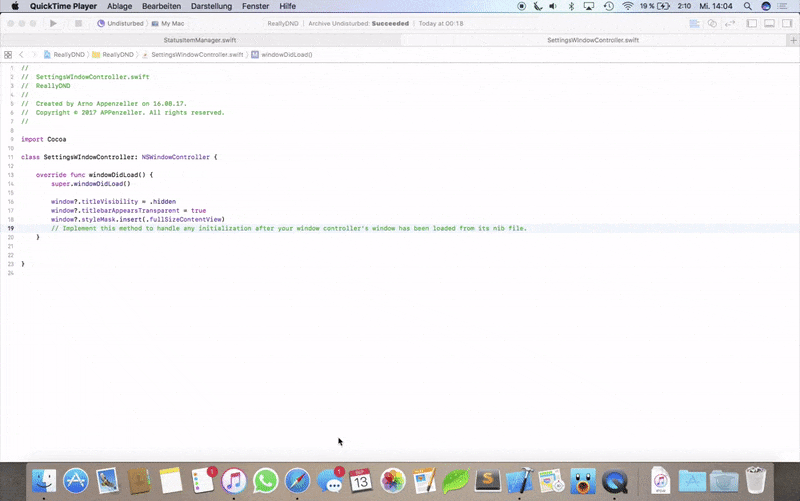Open the SettingsWindowController.swift jump bar menu
Image resolution: width=800 pixels, height=501 pixels.
196,54
